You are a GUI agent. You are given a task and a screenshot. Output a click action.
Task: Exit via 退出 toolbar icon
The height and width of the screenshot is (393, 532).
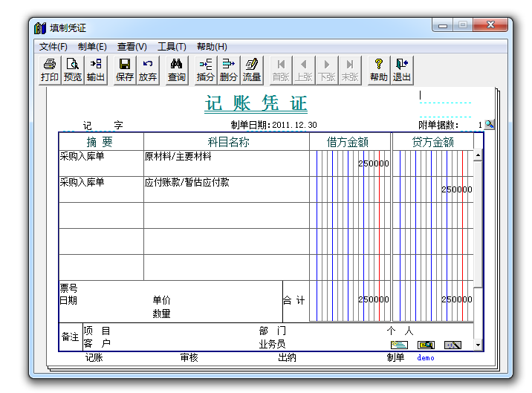point(402,69)
